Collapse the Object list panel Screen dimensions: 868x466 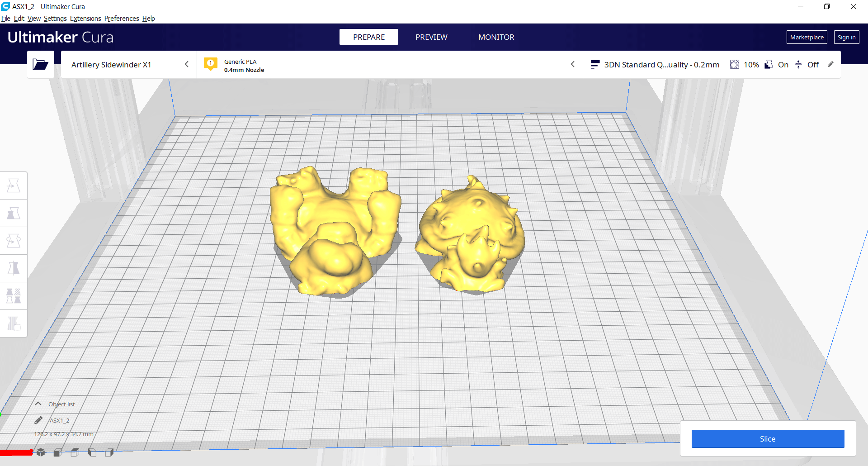[x=38, y=404]
